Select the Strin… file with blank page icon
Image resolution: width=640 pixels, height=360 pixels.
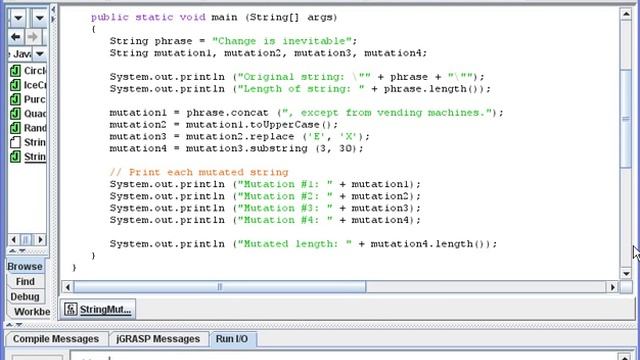[x=28, y=142]
